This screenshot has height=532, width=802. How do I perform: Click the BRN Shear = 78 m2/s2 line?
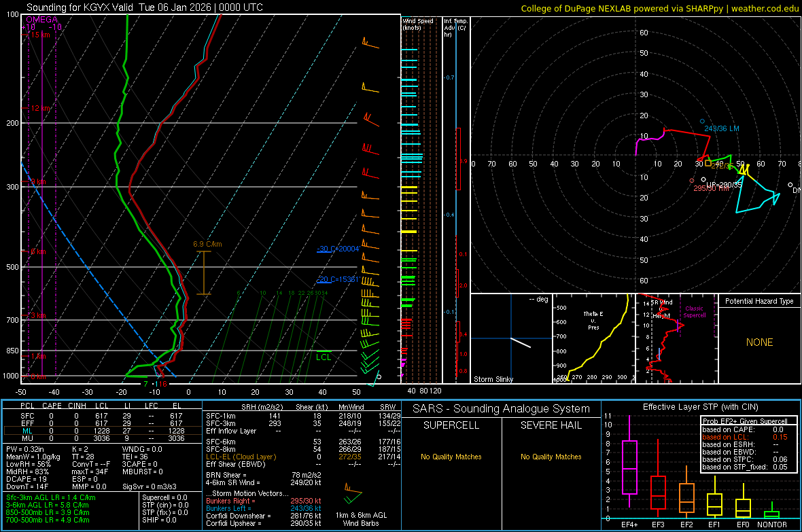[264, 475]
